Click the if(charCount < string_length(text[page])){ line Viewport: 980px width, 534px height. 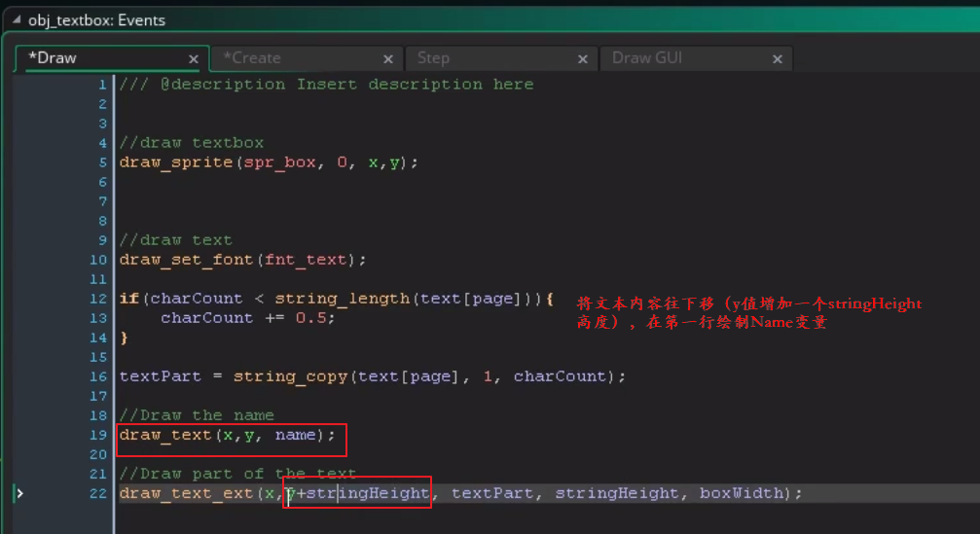(337, 299)
